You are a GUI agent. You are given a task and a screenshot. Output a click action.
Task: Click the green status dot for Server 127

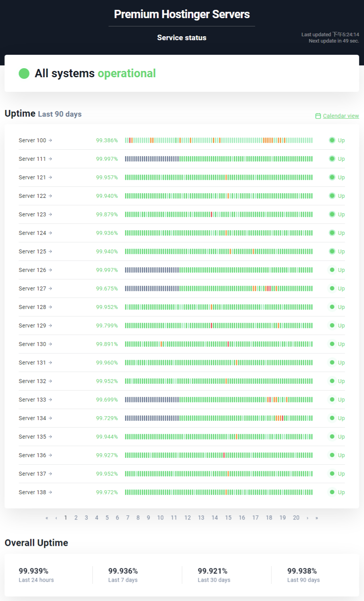pyautogui.click(x=332, y=288)
